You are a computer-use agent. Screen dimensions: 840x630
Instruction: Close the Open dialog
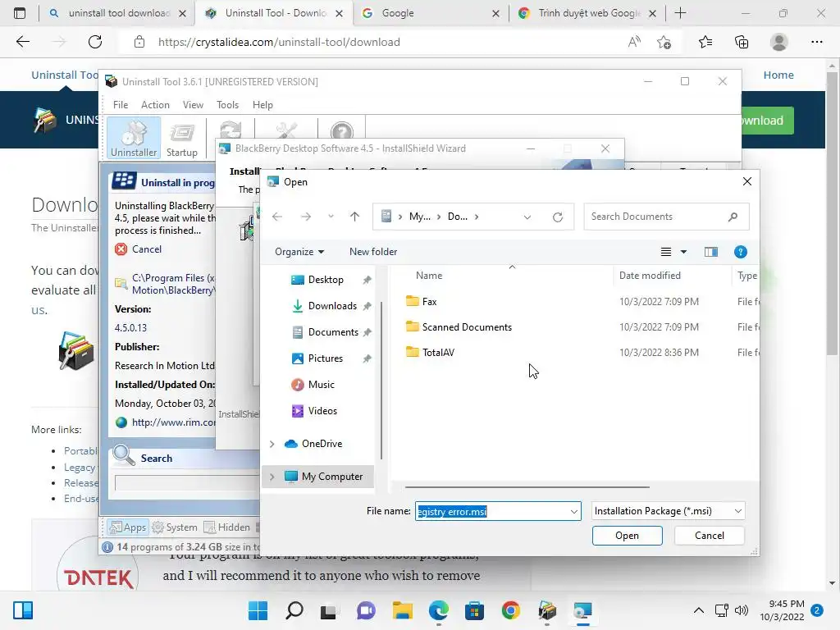point(746,181)
